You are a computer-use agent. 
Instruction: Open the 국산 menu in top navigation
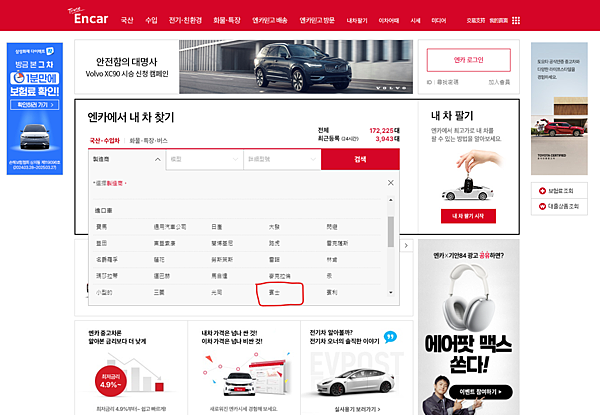(x=127, y=20)
